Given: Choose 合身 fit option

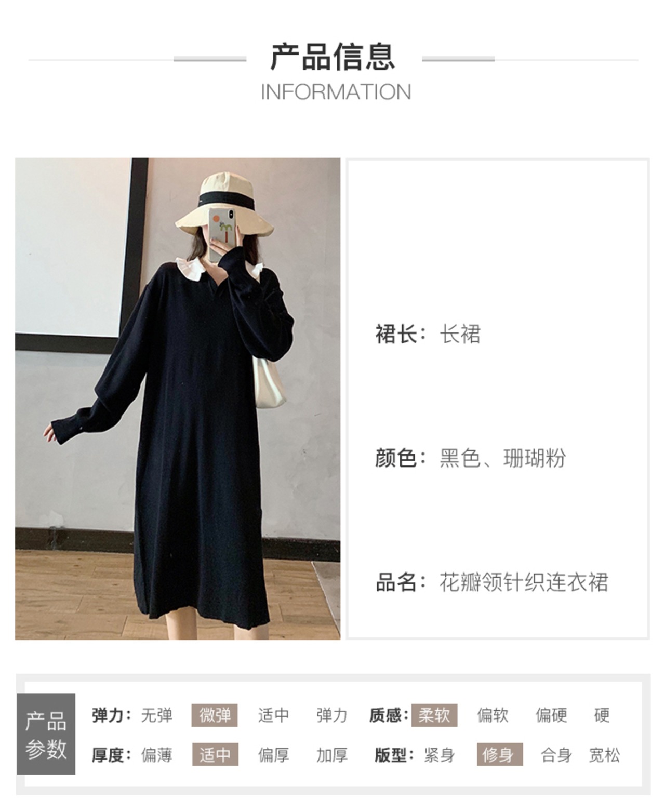Looking at the screenshot, I should tap(556, 755).
